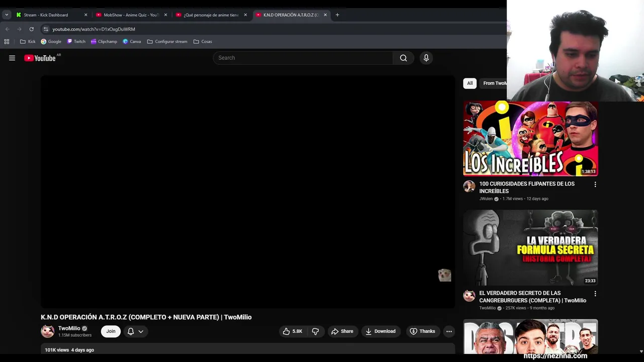Go to the YouTube home logo
Screen dimensions: 644x362
(40, 58)
